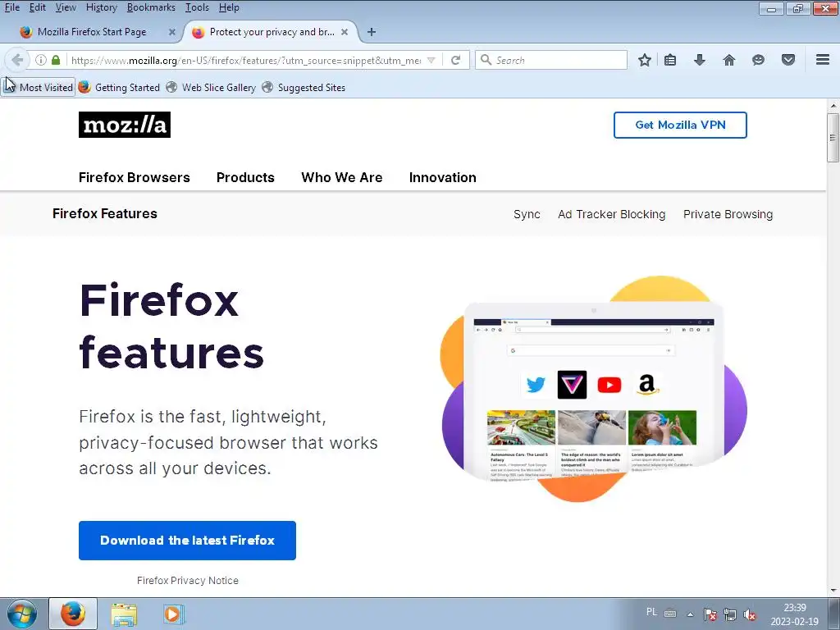
Task: Open the Help menu
Action: tap(229, 7)
